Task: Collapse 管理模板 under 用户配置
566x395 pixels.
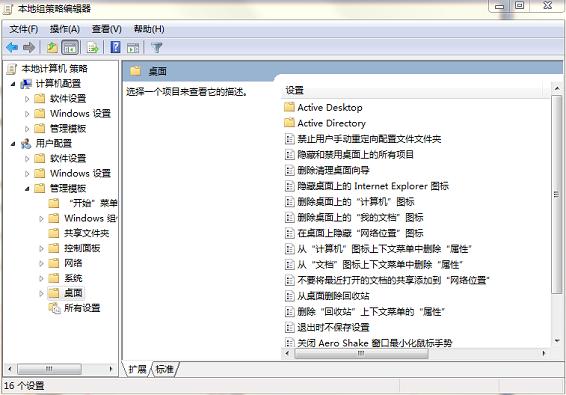Action: click(27, 188)
